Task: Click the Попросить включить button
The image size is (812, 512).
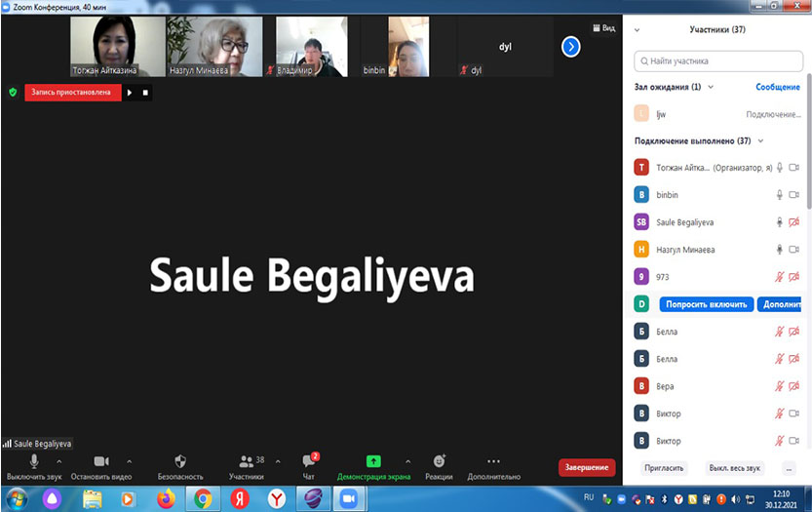Action: (706, 304)
